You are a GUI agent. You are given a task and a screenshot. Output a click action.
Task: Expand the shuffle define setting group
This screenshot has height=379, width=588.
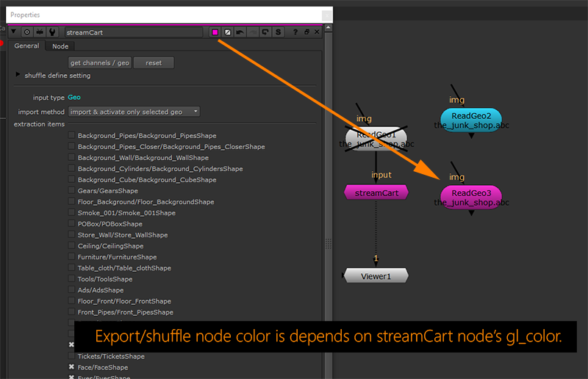point(18,75)
